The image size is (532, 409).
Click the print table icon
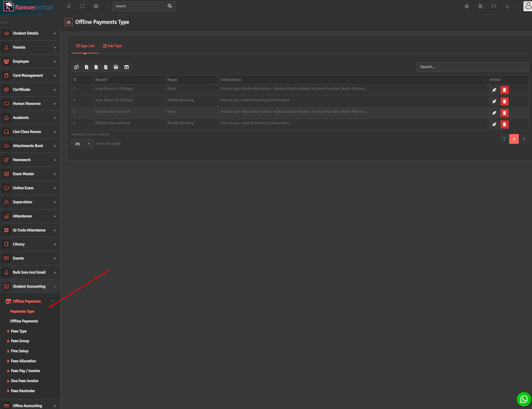(116, 67)
